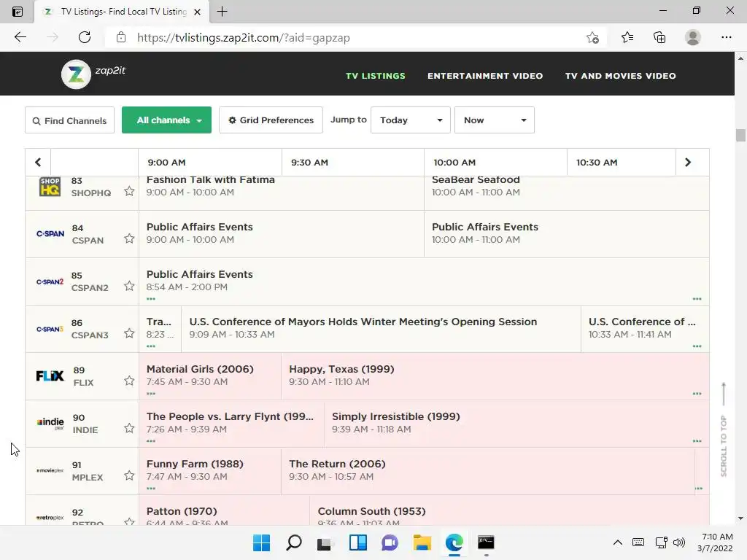Favorite the FLIX channel star

coord(129,381)
